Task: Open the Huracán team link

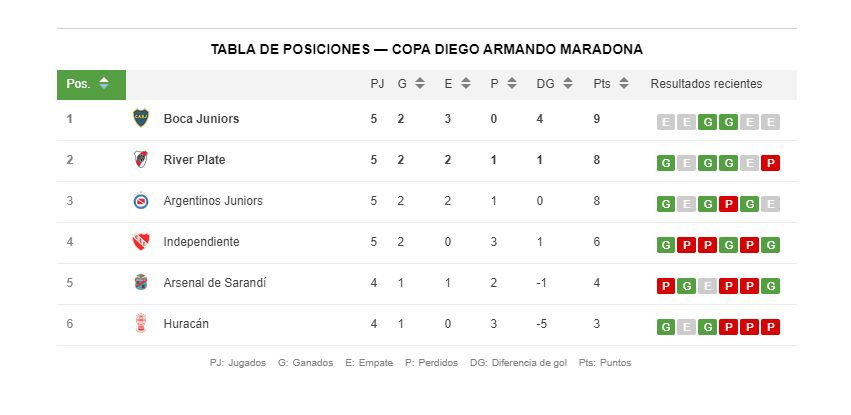Action: point(186,324)
